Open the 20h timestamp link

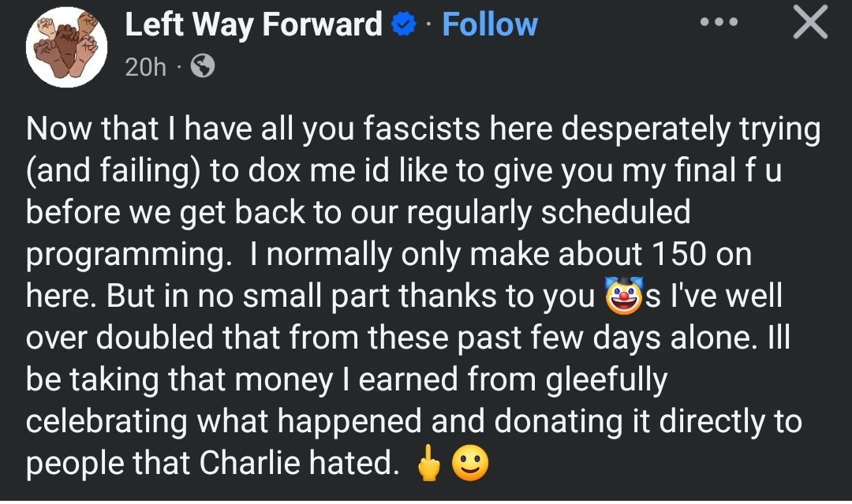[x=145, y=67]
